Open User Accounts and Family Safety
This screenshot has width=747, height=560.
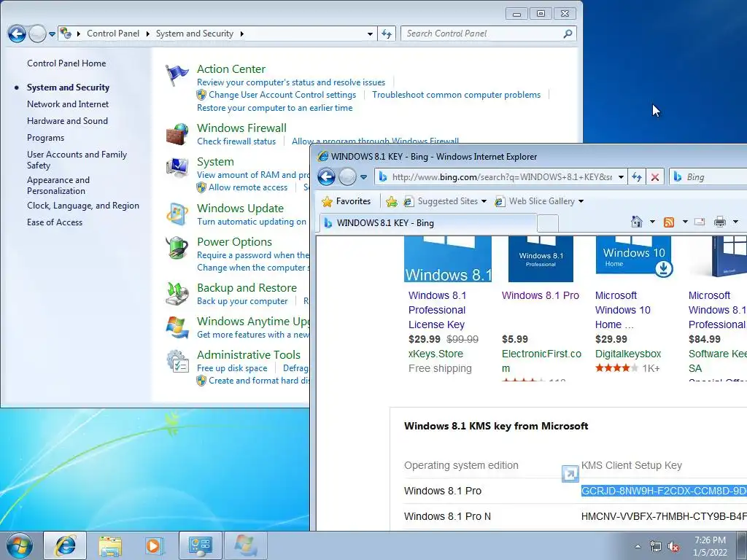[77, 160]
